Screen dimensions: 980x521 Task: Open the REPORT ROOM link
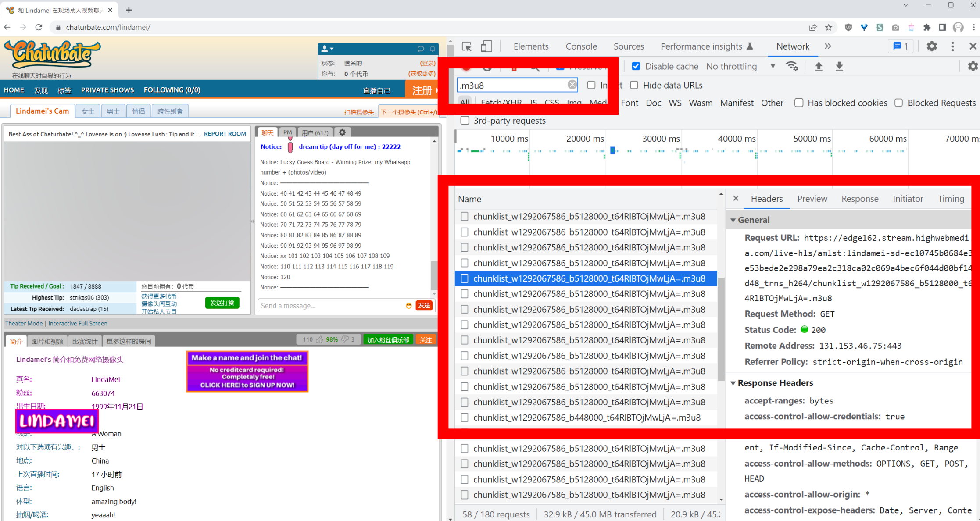pos(225,134)
